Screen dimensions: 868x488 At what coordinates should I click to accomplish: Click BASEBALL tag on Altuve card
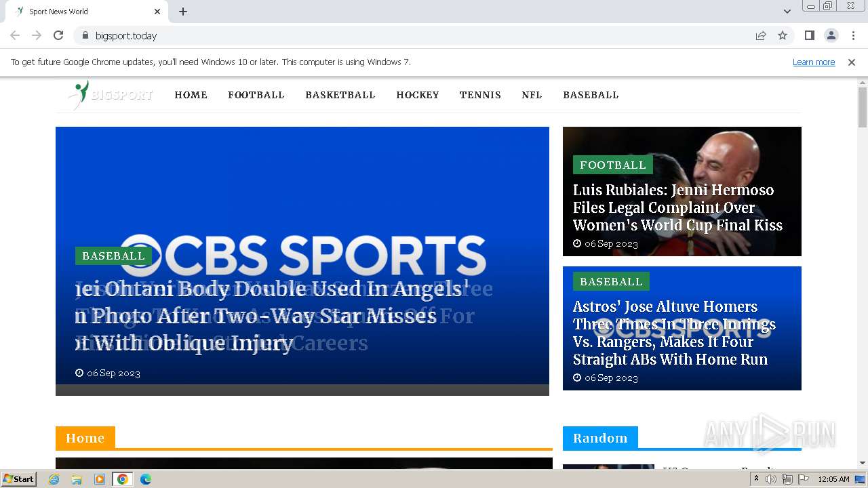pyautogui.click(x=611, y=281)
